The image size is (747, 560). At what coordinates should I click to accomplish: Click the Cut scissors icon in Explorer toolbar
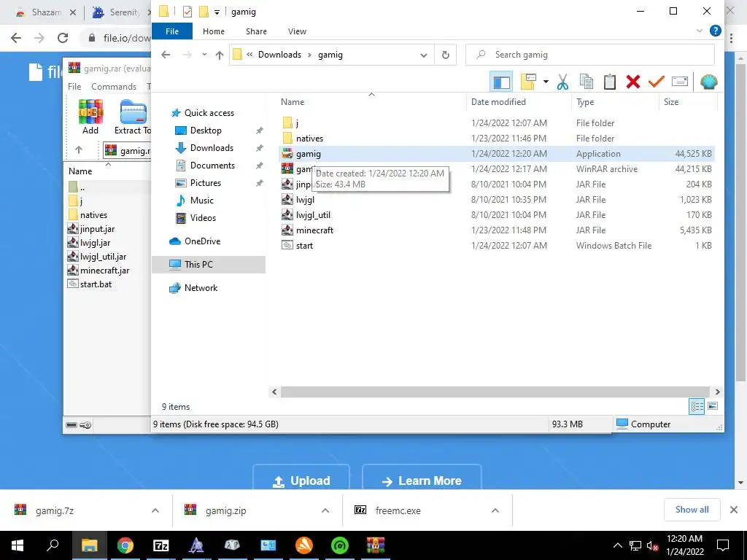point(562,82)
